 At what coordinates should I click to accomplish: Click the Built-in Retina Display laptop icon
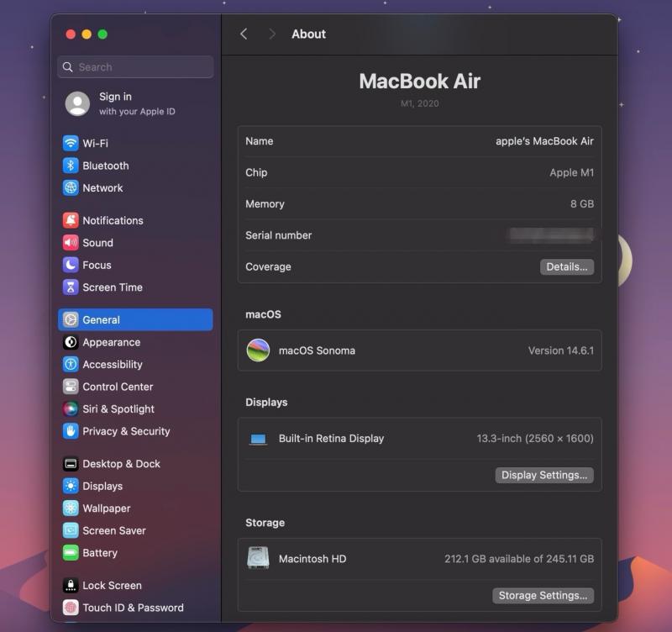(x=258, y=439)
